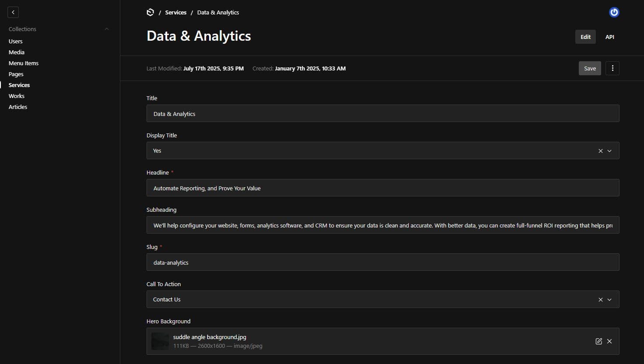Image resolution: width=644 pixels, height=364 pixels.
Task: Collapse the sidebar navigation panel
Action: (x=13, y=12)
